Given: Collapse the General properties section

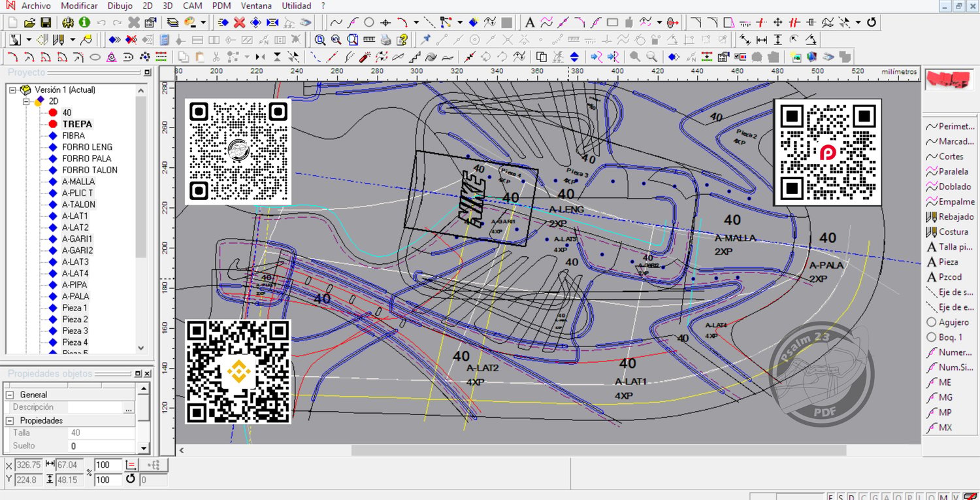Looking at the screenshot, I should click(10, 395).
